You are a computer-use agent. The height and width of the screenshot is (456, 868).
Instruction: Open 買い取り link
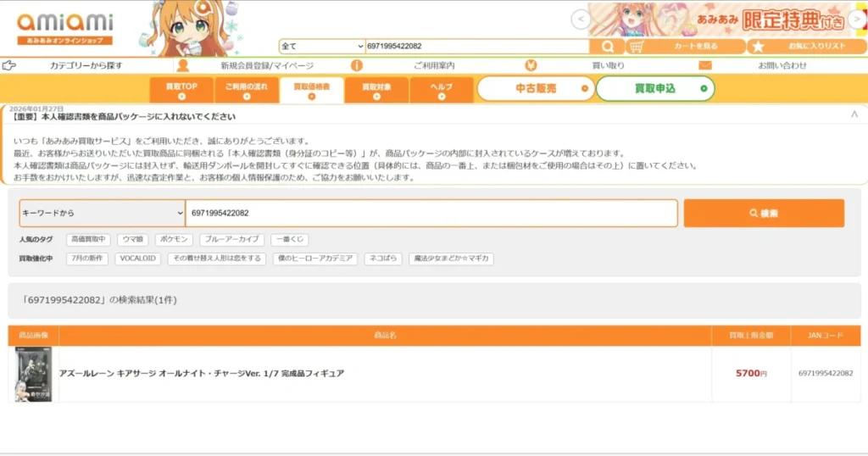(x=608, y=65)
